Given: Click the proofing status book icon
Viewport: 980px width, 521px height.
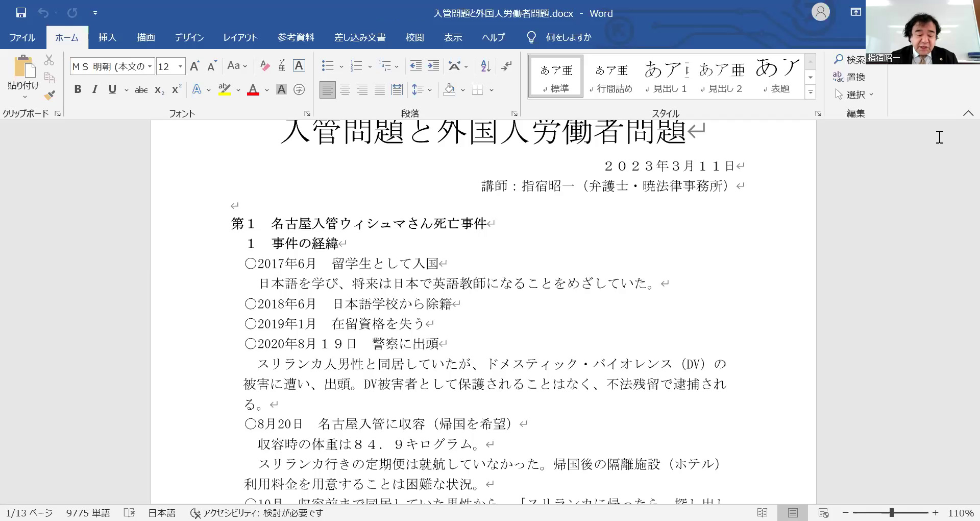Looking at the screenshot, I should tap(129, 513).
